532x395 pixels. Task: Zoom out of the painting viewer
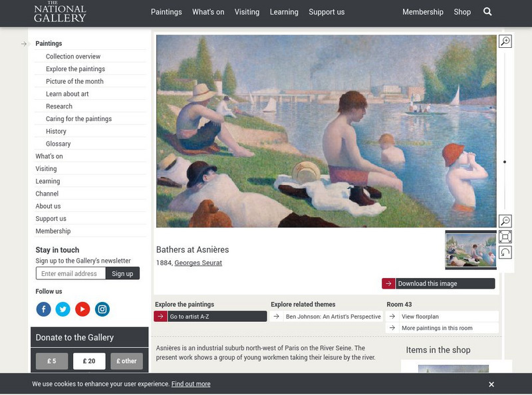(505, 221)
